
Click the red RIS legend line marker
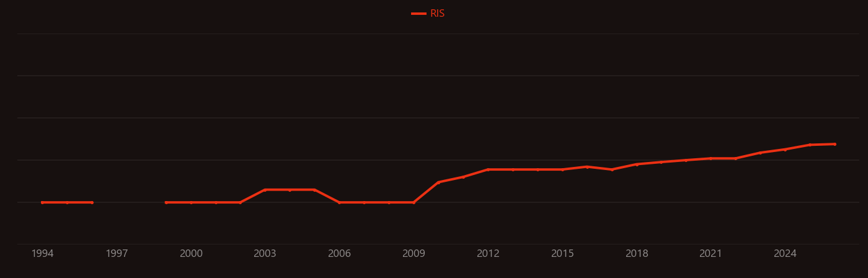tap(418, 14)
